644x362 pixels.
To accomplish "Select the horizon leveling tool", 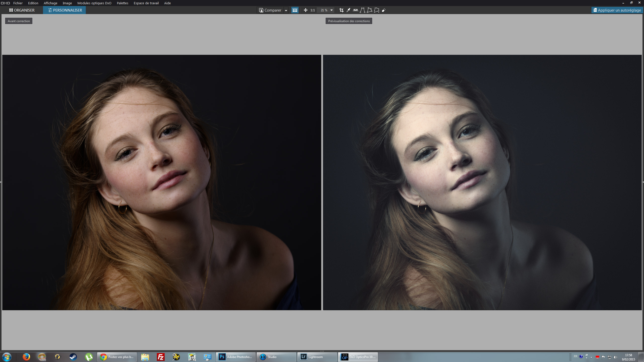I will click(x=355, y=10).
